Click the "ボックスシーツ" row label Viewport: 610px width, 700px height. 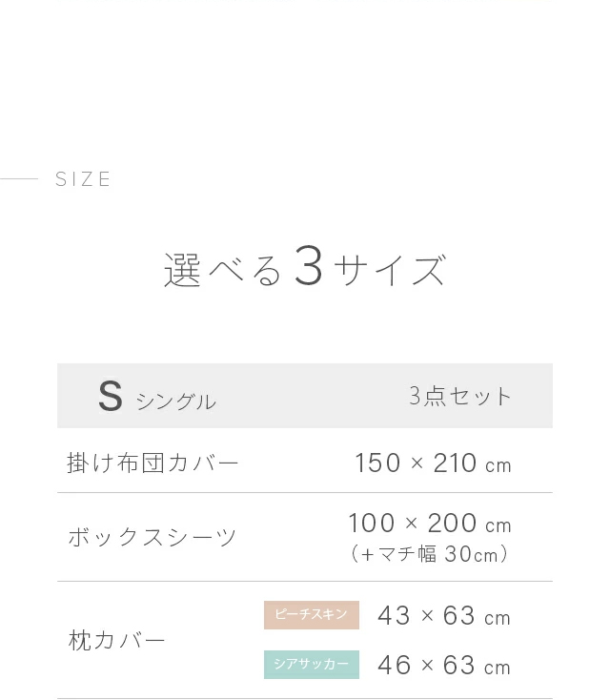[152, 537]
